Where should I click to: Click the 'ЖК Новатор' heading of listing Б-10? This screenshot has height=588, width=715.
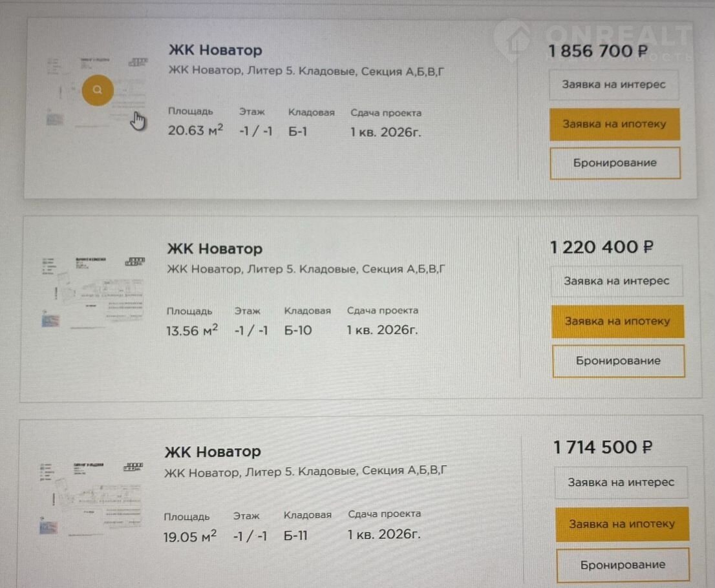215,248
